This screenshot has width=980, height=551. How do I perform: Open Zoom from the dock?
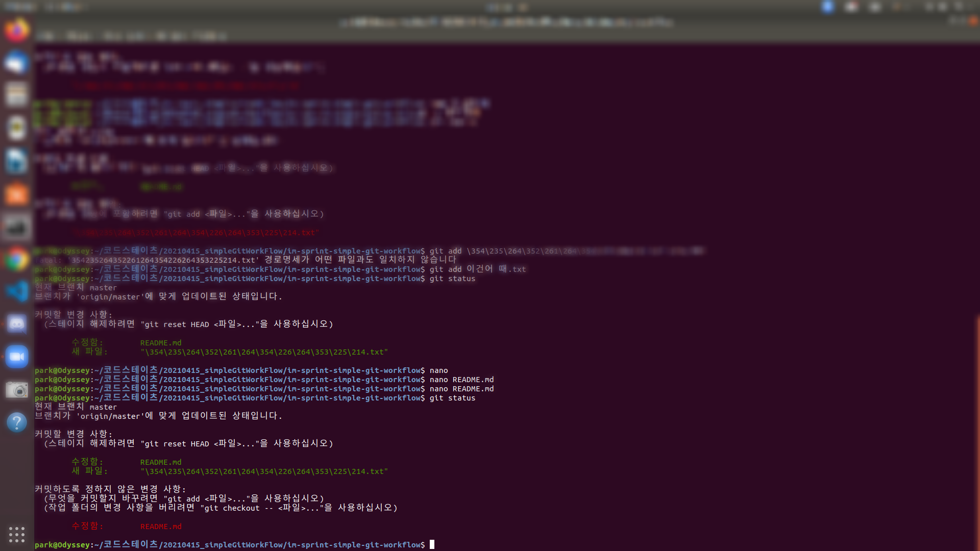pyautogui.click(x=17, y=357)
